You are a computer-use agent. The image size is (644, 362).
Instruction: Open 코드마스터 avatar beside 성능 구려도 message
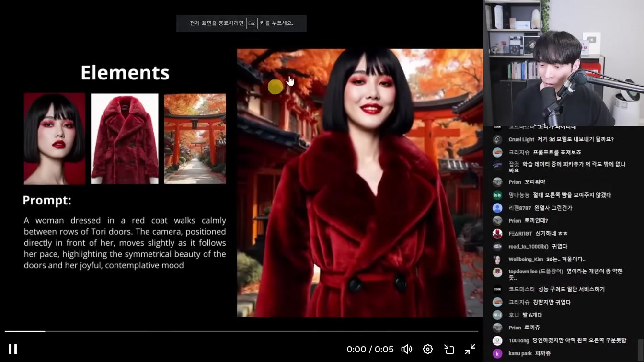pyautogui.click(x=497, y=289)
